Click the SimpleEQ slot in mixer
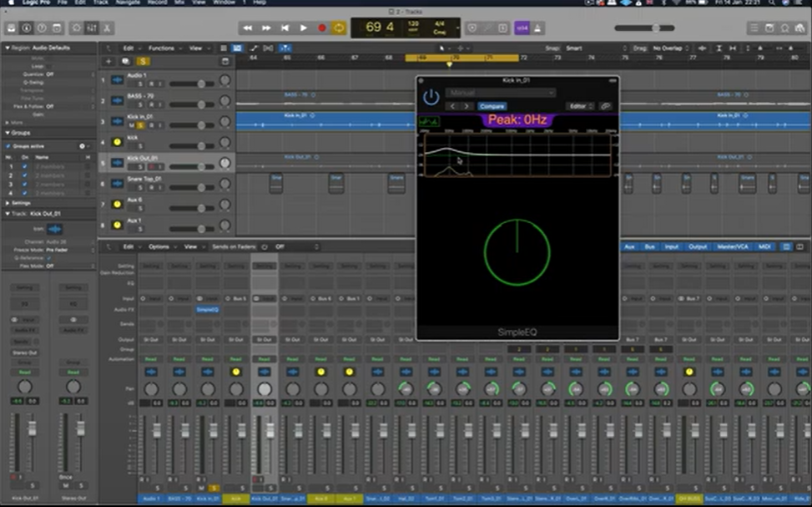This screenshot has height=507, width=812. coord(207,309)
